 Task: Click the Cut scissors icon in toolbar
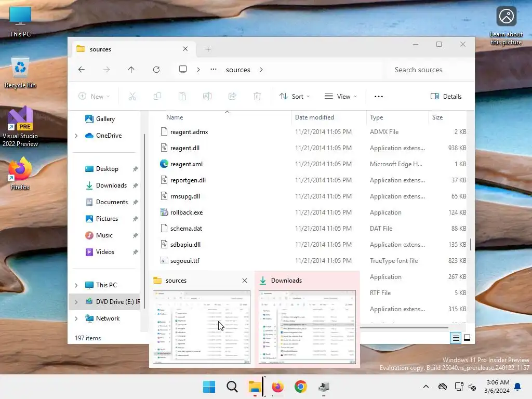tap(132, 96)
